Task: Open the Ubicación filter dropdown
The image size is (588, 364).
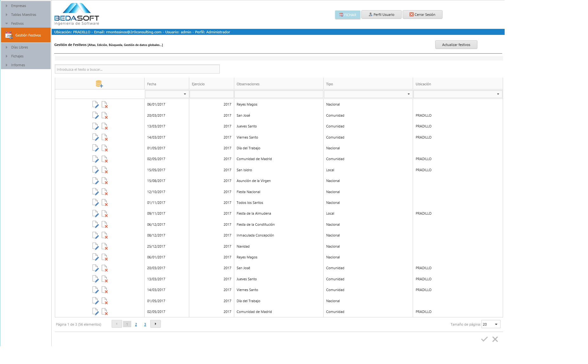Action: 498,94
